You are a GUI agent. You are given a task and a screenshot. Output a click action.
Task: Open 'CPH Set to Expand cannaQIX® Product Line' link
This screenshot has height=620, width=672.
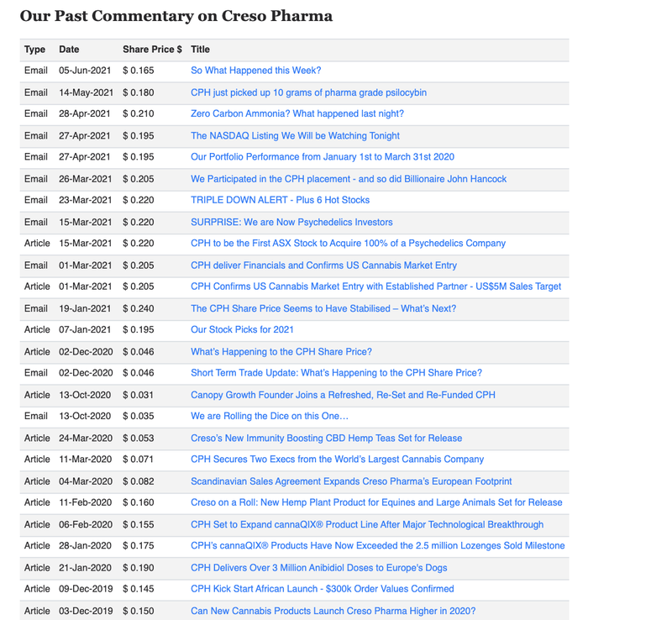click(x=367, y=526)
